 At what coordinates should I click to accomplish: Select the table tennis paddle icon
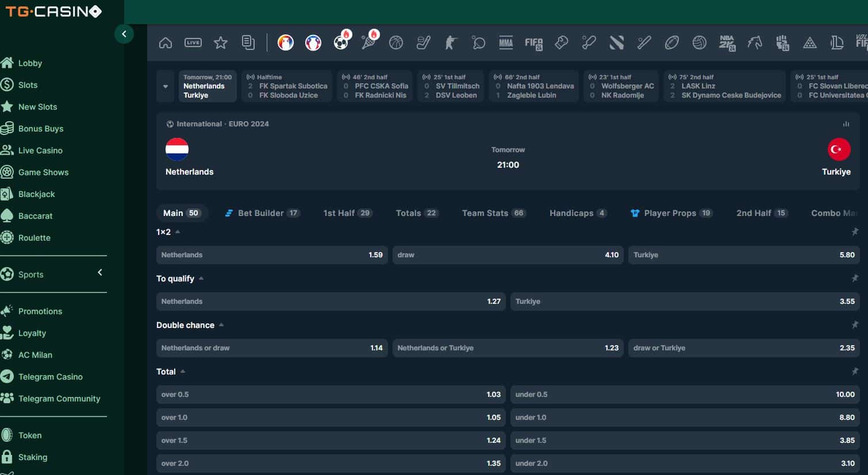pyautogui.click(x=478, y=43)
